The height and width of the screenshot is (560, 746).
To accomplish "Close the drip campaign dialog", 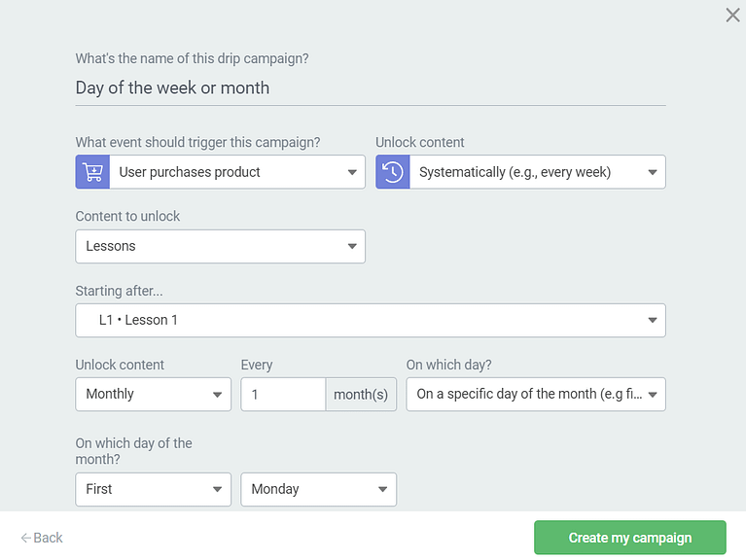I will (x=732, y=15).
